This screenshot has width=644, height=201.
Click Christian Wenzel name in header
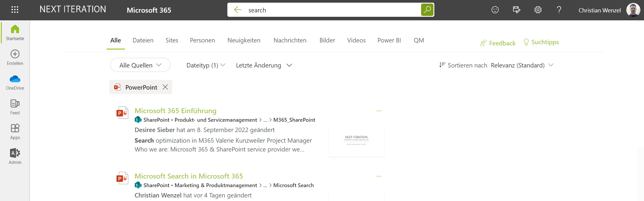(599, 10)
